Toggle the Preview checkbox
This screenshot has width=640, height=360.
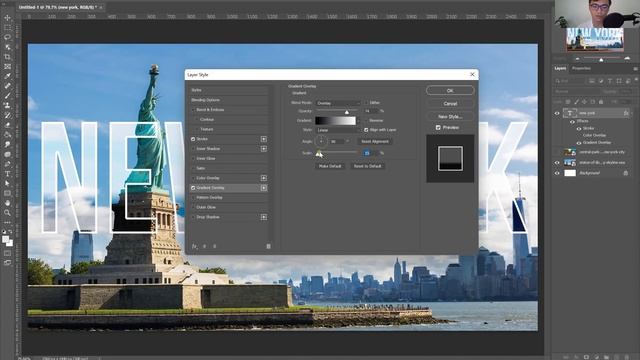coord(438,127)
